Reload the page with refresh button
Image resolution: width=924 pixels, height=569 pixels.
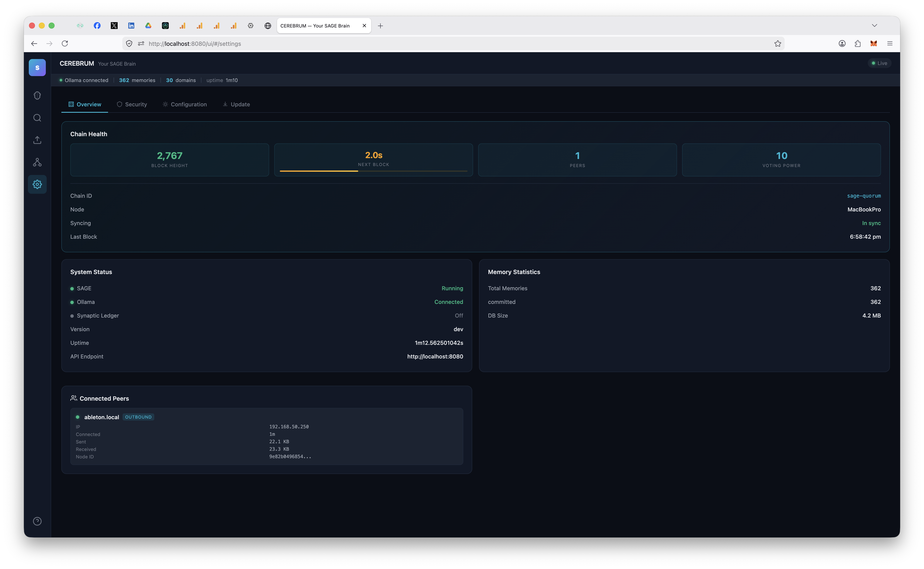65,44
